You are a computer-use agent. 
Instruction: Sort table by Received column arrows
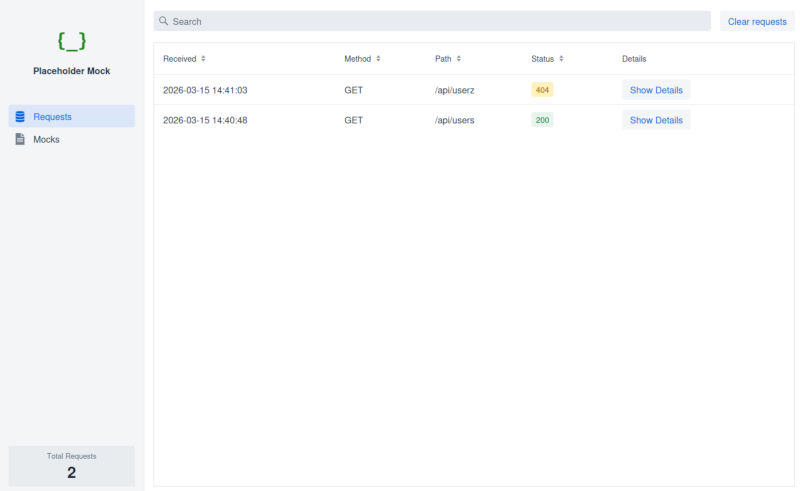coord(203,59)
